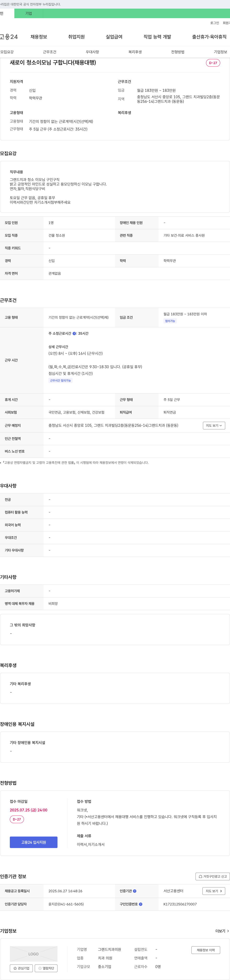Screen dimensions: 230x980
Task: Click the 인증기관 help icon
Action: pyautogui.click(x=135, y=891)
